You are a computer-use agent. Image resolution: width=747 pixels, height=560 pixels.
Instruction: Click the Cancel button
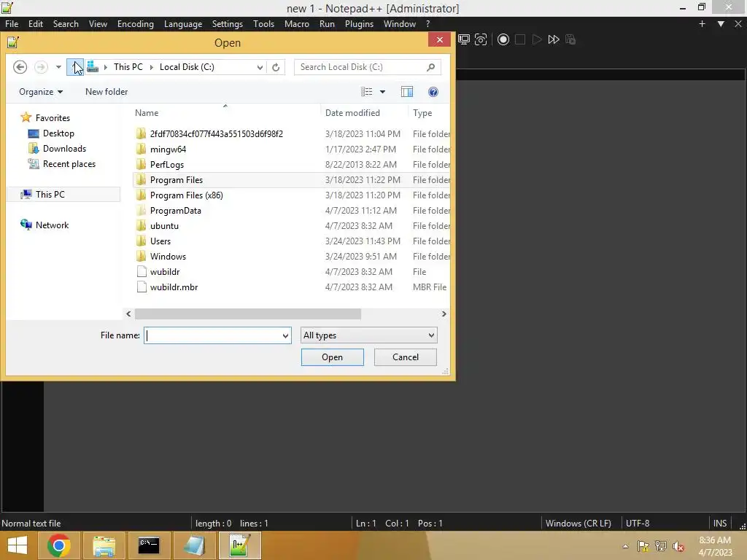406,357
